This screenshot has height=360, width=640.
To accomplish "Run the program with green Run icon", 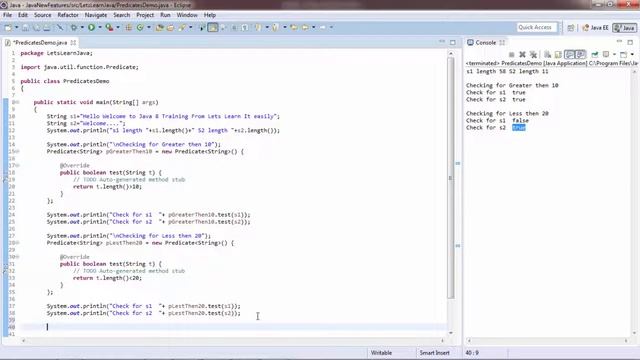I will pyautogui.click(x=91, y=27).
